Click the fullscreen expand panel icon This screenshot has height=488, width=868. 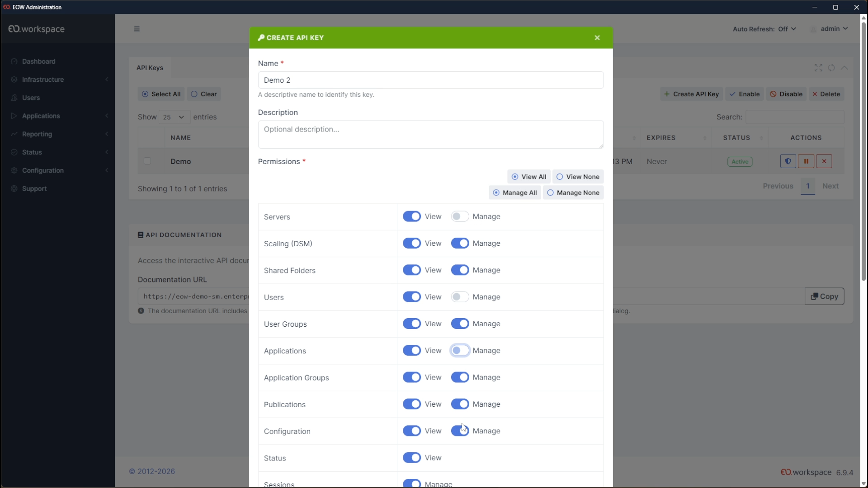[818, 68]
